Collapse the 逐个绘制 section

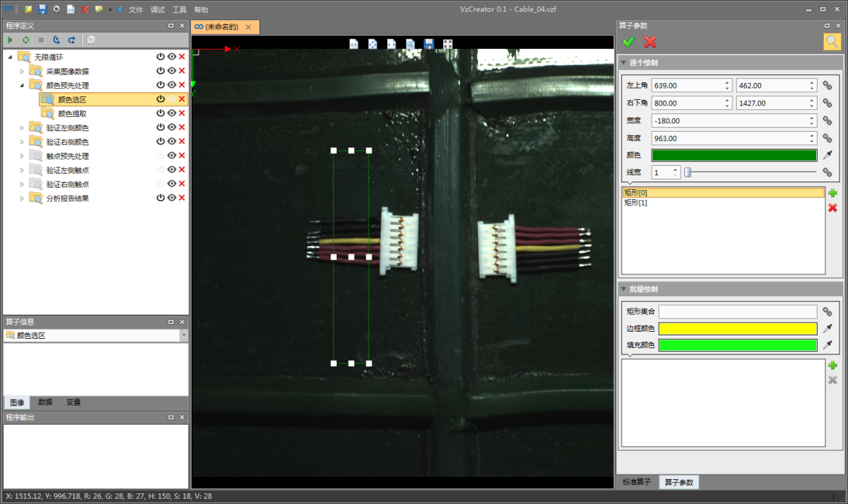[623, 63]
